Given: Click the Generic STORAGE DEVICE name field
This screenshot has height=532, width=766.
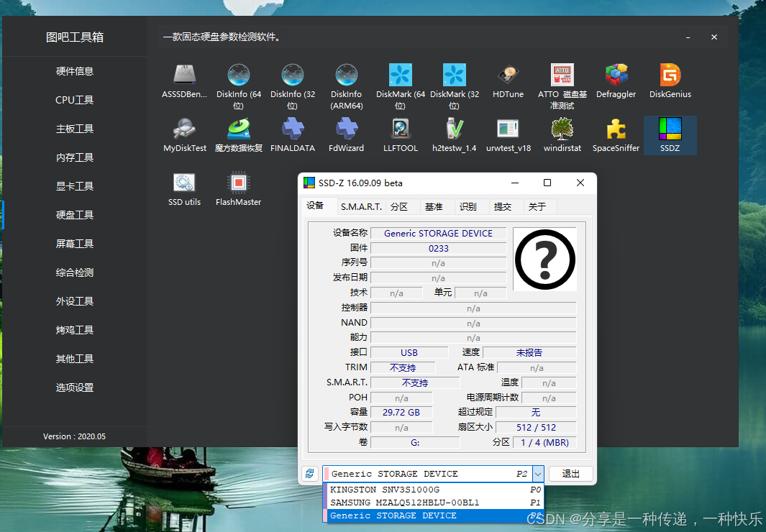Looking at the screenshot, I should (x=438, y=234).
